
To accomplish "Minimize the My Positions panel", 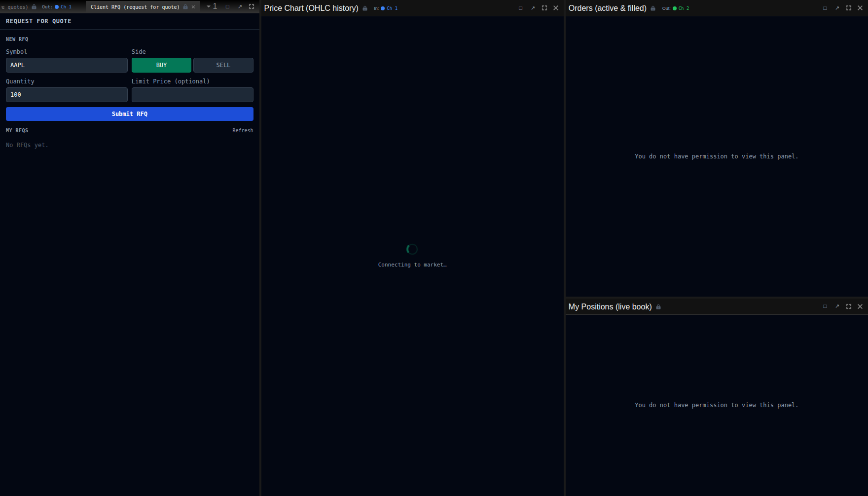I will pyautogui.click(x=825, y=306).
